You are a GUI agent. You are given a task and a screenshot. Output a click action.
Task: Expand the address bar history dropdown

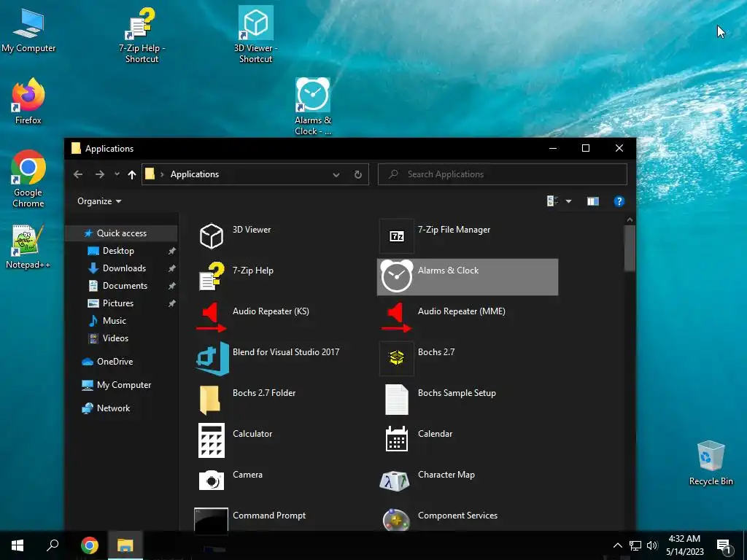click(336, 175)
